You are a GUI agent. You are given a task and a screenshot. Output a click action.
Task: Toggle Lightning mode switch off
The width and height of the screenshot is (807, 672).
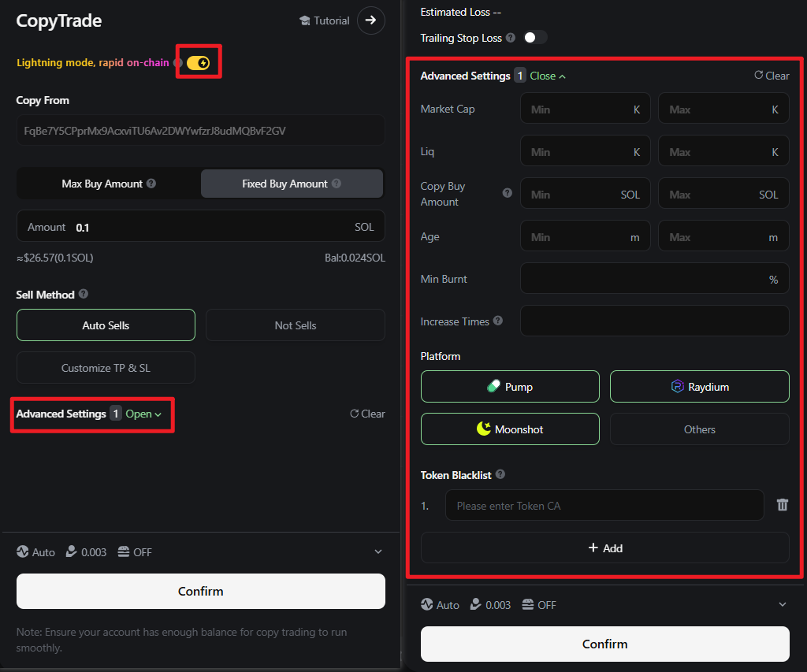[198, 62]
